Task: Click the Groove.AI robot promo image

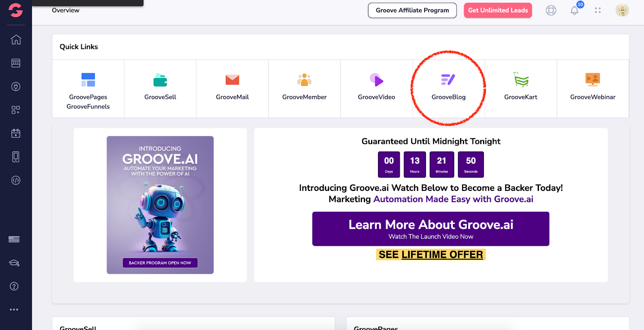Action: 160,205
